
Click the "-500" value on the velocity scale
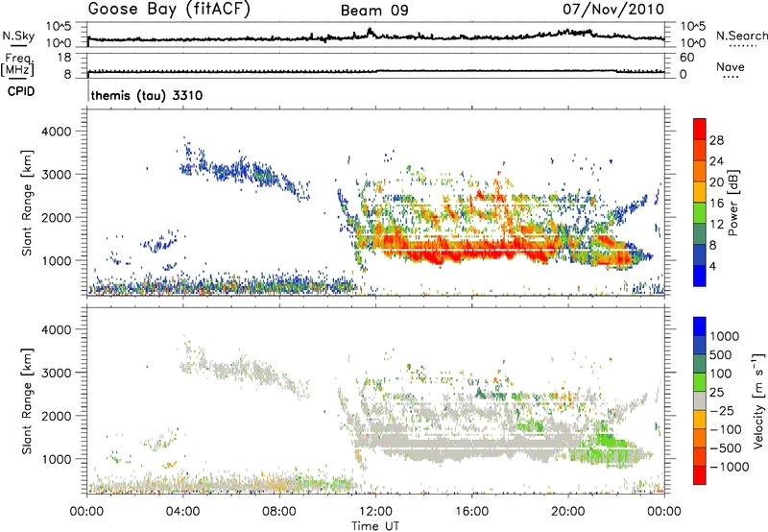tap(726, 447)
